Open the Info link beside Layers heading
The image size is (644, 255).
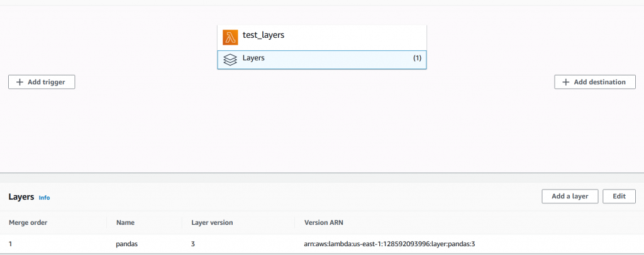tap(44, 198)
